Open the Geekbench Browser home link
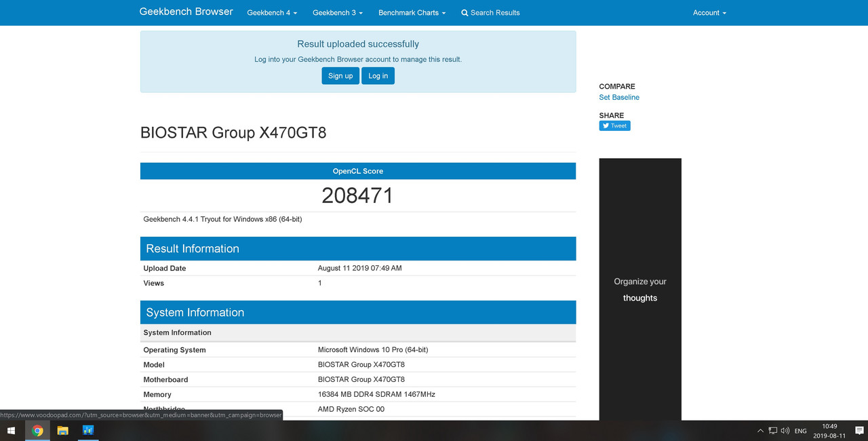The image size is (868, 441). [186, 12]
